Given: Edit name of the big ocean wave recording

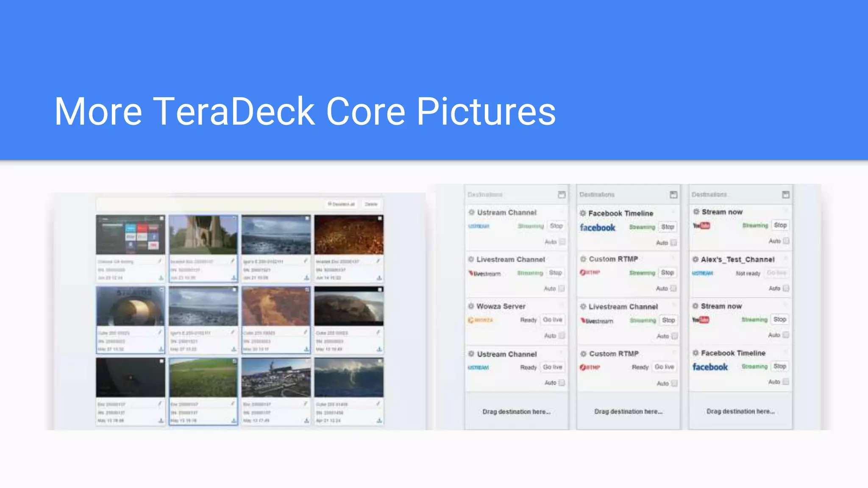Looking at the screenshot, I should [378, 404].
